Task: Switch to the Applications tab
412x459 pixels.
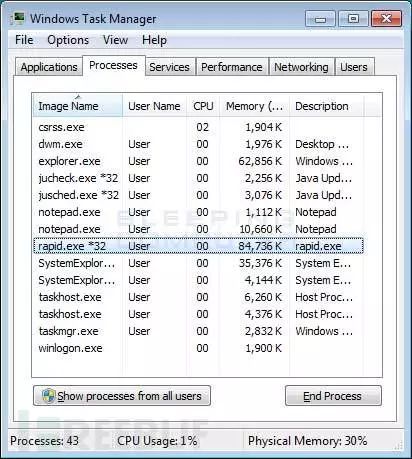Action: tap(49, 67)
